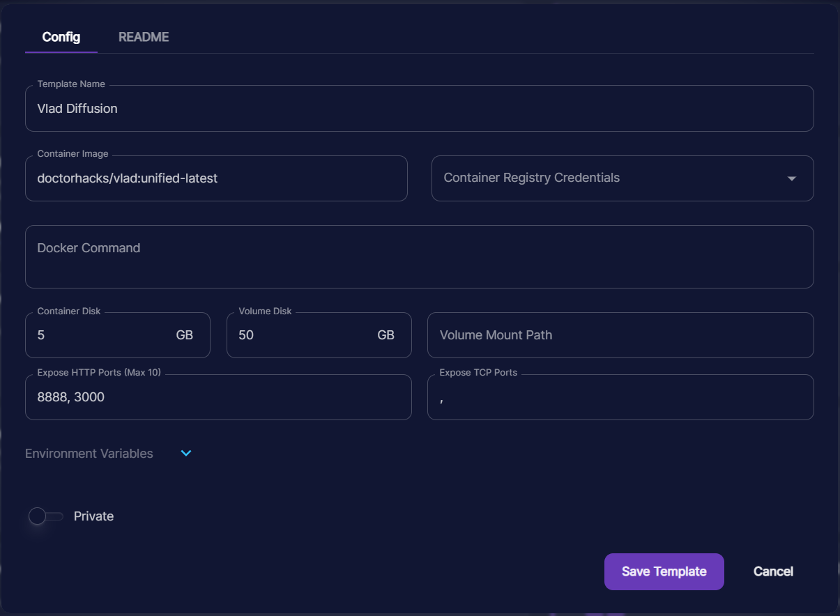Click the Private label text
840x616 pixels.
pos(93,516)
